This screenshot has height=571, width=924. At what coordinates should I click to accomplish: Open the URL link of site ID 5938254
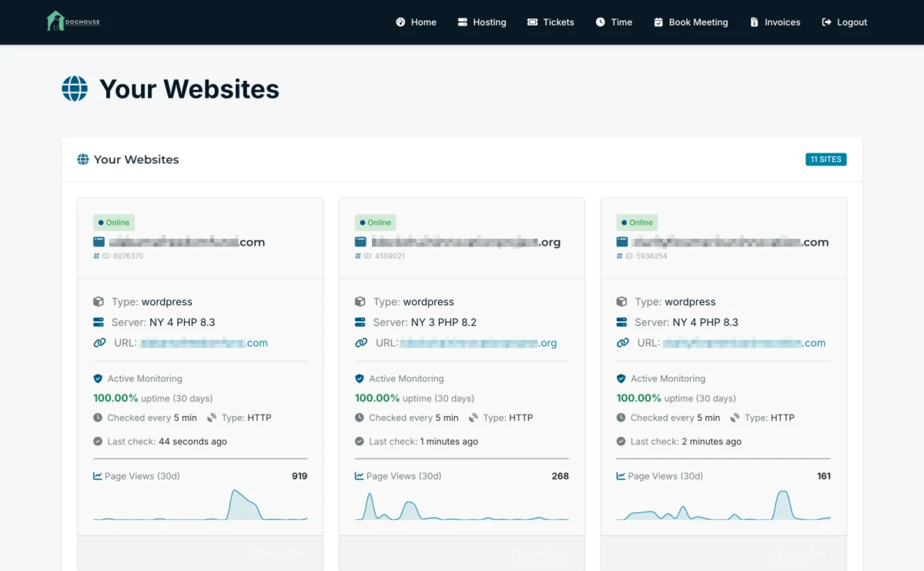pyautogui.click(x=744, y=343)
